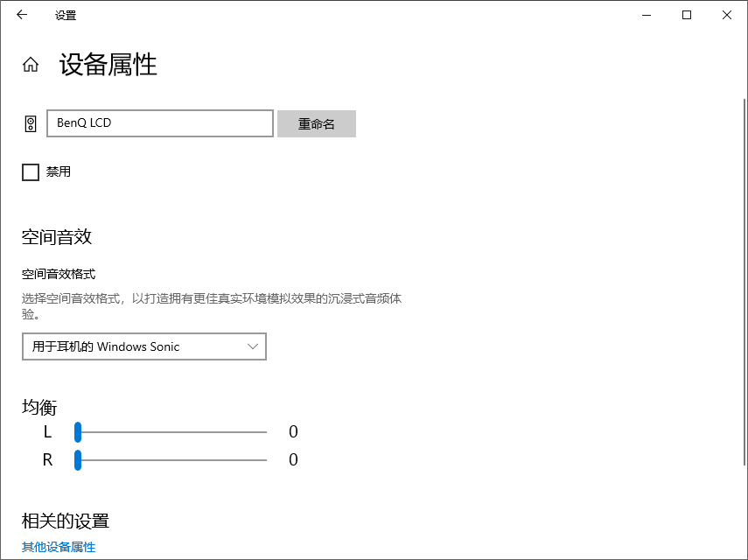Click the home icon beside 设备属性 heading
Screen dimensions: 748x560
(30, 64)
